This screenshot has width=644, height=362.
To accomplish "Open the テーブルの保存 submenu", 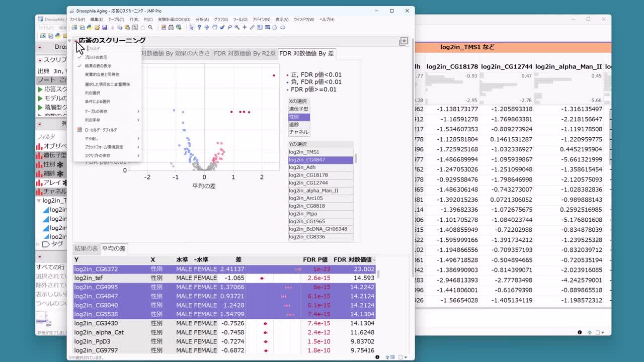I will pyautogui.click(x=107, y=111).
